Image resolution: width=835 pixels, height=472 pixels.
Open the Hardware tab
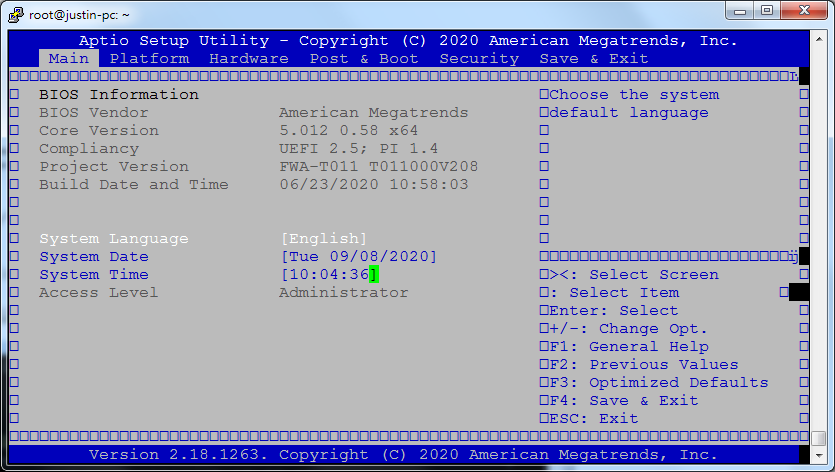(x=249, y=59)
